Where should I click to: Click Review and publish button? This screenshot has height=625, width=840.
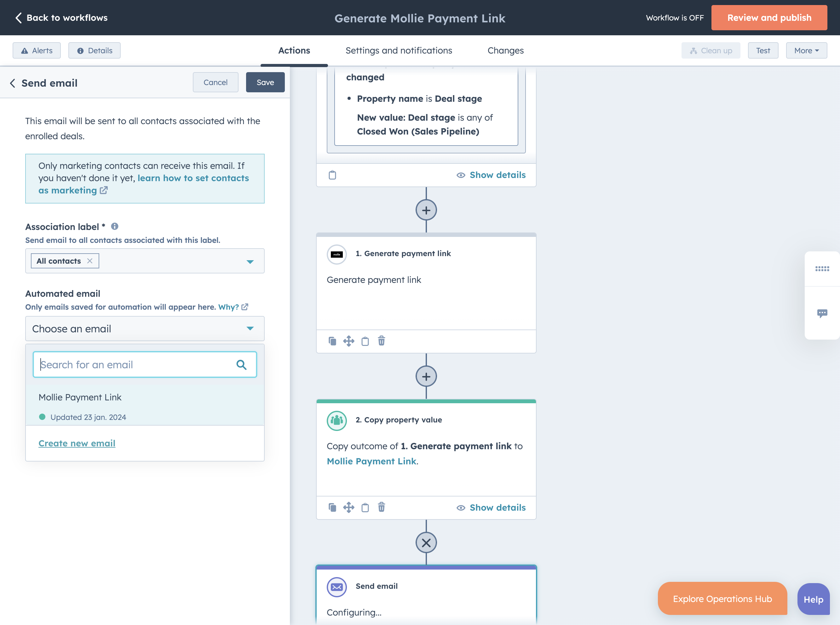769,18
